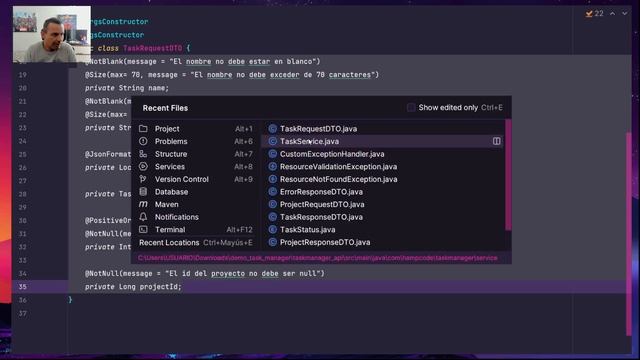Open TaskResponseDTO.java from the list
Screen dimensions: 640x360
coord(383,217)
